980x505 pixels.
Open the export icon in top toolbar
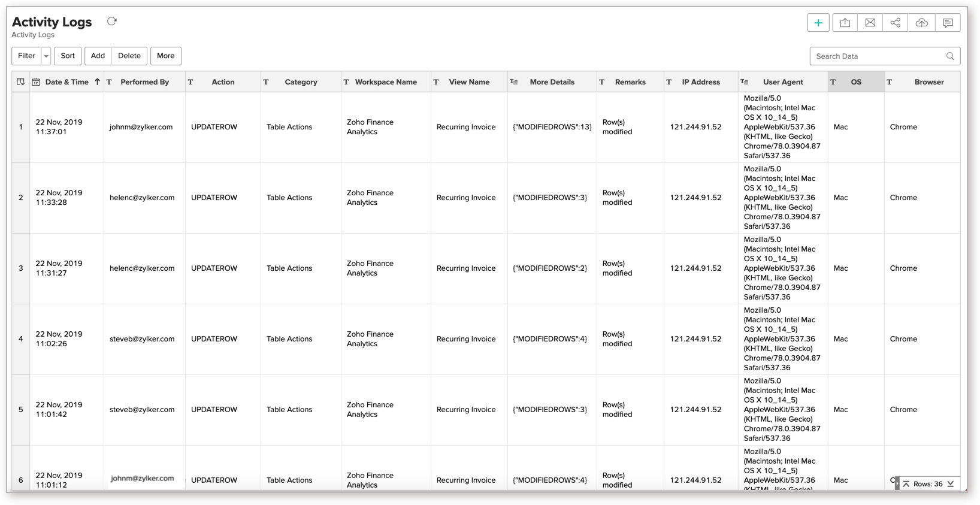coord(845,23)
